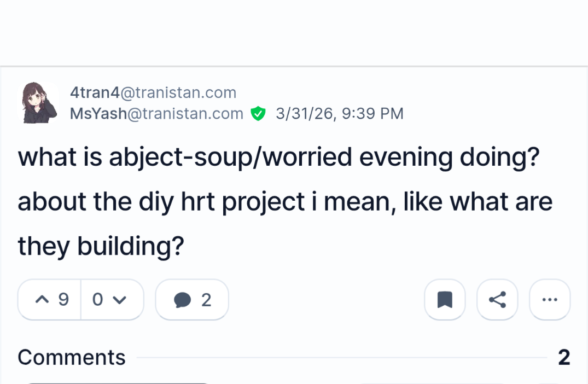Click the divider line beside Comments heading
The height and width of the screenshot is (384, 588).
(341, 358)
